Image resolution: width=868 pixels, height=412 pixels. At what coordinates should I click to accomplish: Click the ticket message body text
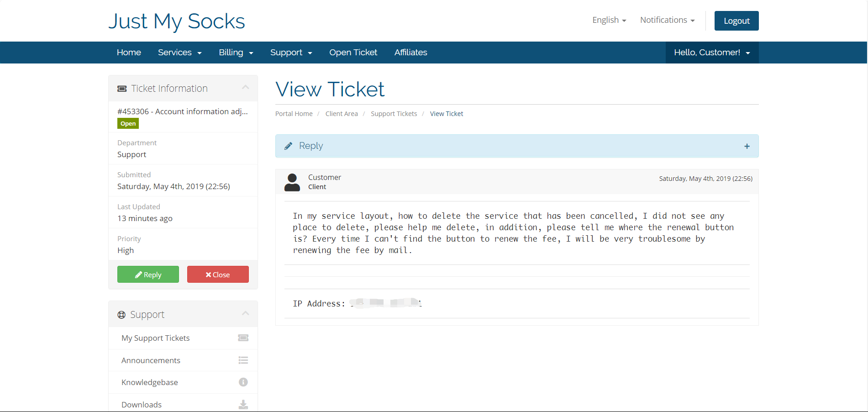[x=513, y=233]
